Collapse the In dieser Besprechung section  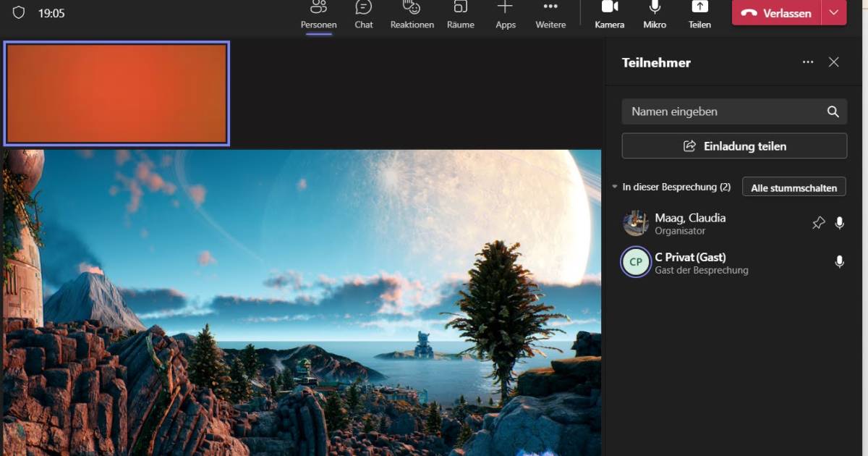(614, 186)
